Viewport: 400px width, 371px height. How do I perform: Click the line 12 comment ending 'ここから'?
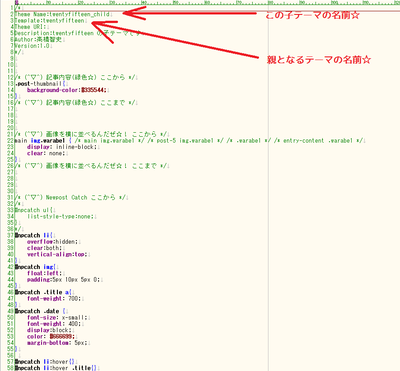pyautogui.click(x=74, y=77)
